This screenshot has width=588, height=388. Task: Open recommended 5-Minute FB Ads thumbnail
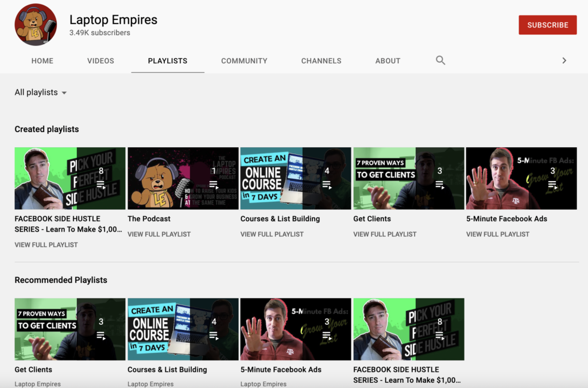(x=296, y=329)
